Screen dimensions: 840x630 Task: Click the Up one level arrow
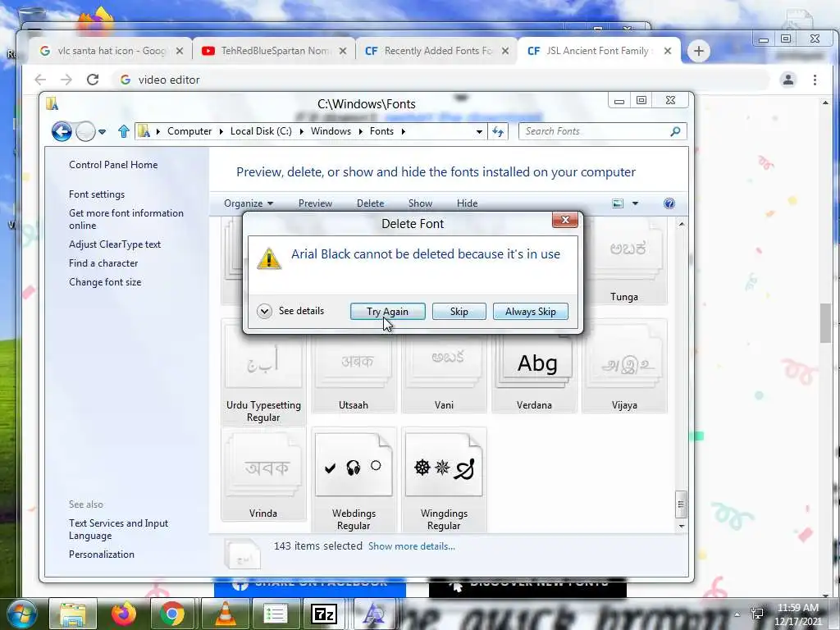[x=124, y=131]
